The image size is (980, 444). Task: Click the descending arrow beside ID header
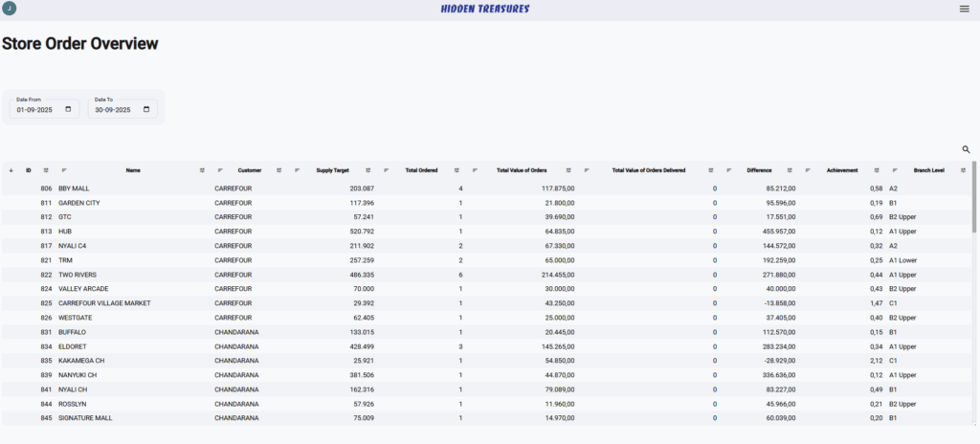11,170
